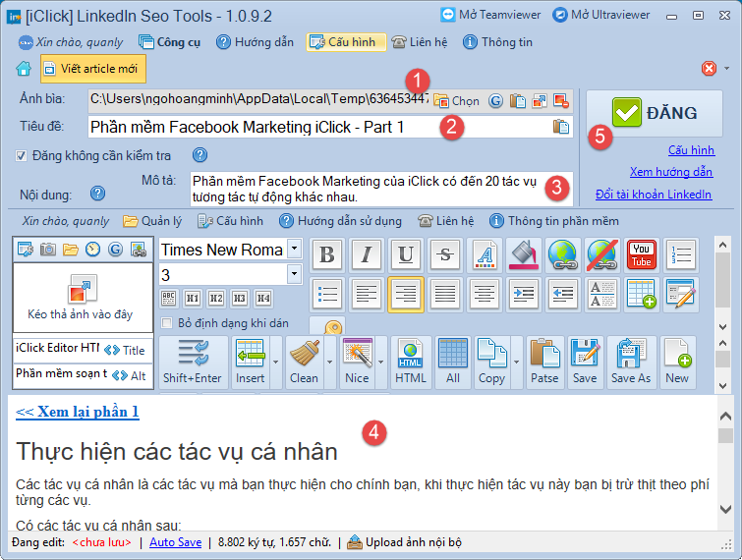Click the Patse paste button

click(x=544, y=363)
